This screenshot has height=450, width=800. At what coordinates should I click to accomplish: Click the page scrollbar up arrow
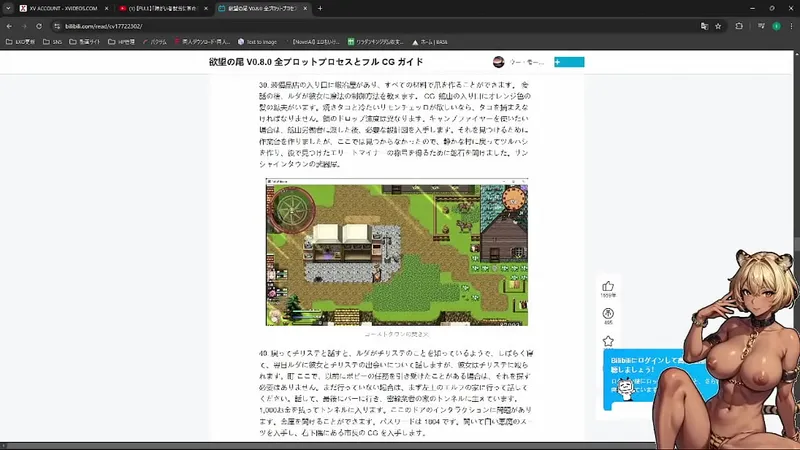[x=797, y=53]
